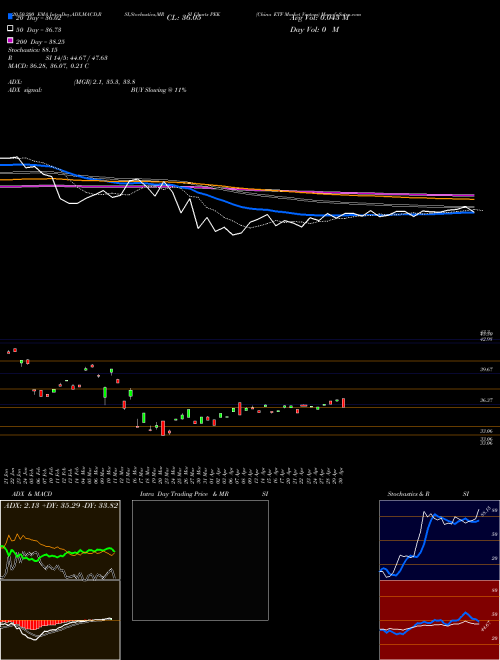This screenshot has height=660, width=500.
Task: Click the ADX MGR values text
Action: (x=104, y=82)
